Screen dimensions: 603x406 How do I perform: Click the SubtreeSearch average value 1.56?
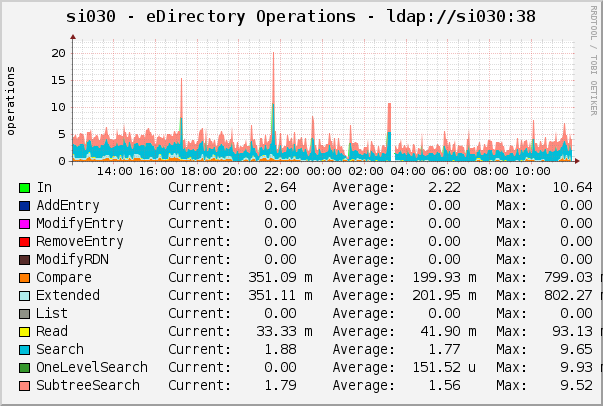point(444,385)
